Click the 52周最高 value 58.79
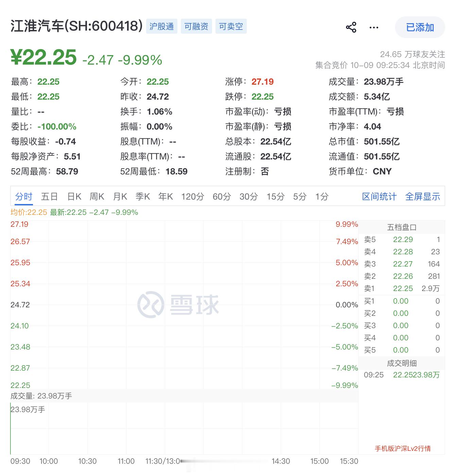The width and height of the screenshot is (450, 476). (x=67, y=171)
